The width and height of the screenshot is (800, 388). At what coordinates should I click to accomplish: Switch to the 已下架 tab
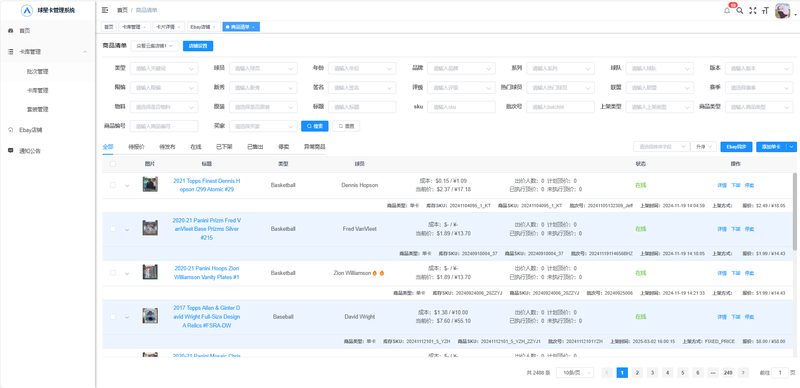click(x=224, y=147)
